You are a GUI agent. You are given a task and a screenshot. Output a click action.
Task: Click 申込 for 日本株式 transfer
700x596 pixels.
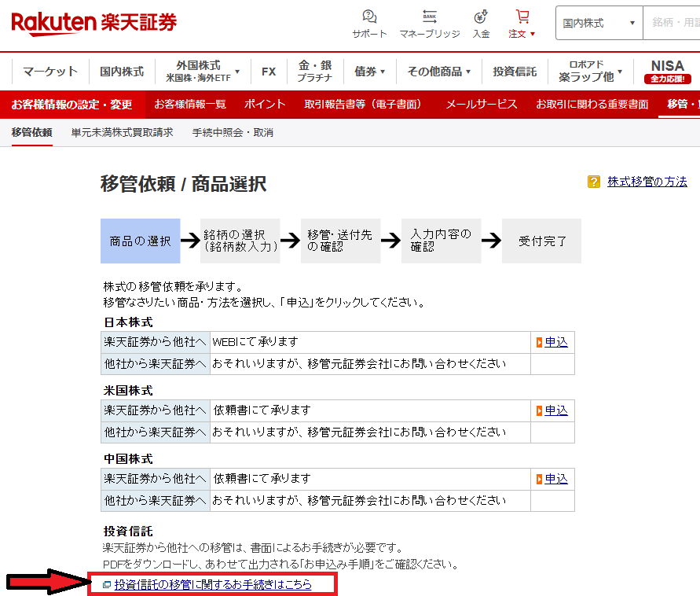[x=556, y=342]
